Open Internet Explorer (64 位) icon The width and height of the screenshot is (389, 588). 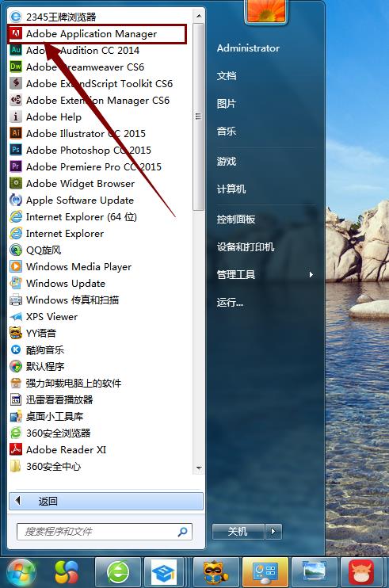click(x=16, y=216)
